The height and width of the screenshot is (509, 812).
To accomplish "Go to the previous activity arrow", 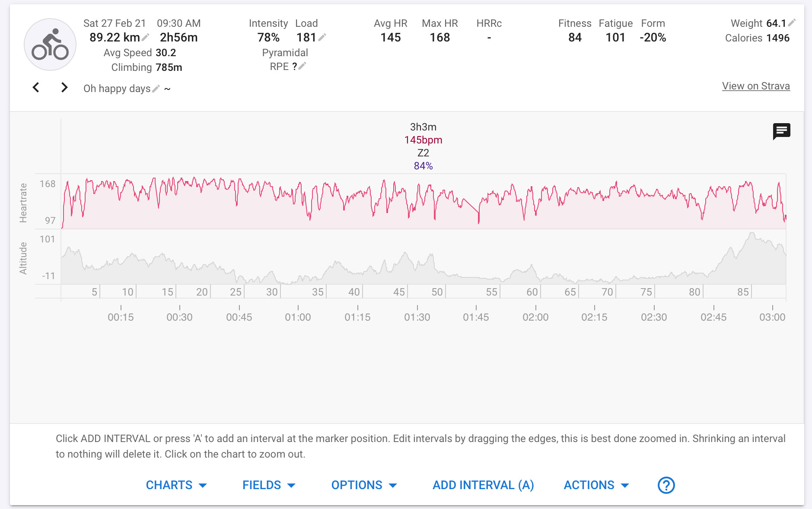I will [x=36, y=88].
